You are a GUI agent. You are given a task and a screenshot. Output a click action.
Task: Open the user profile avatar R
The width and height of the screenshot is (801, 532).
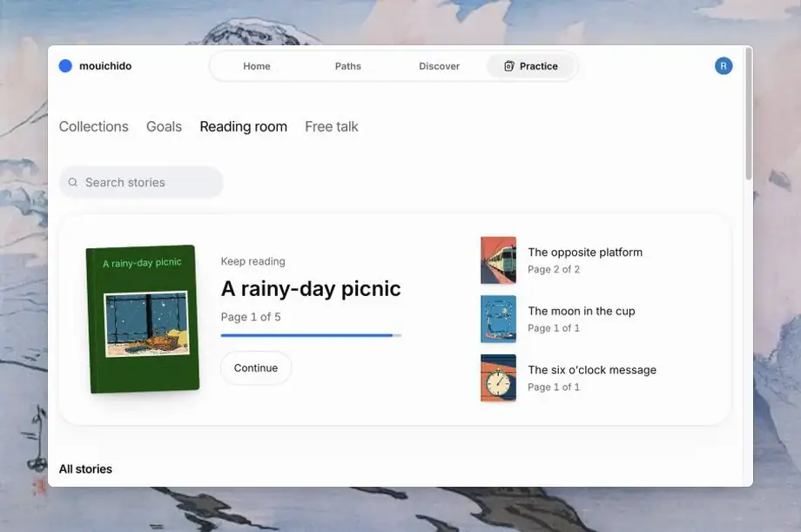tap(724, 66)
